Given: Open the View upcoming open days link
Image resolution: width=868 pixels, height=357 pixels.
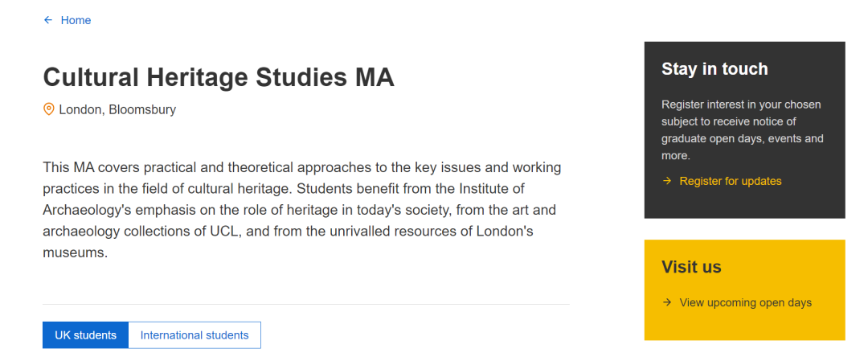Looking at the screenshot, I should click(x=745, y=302).
